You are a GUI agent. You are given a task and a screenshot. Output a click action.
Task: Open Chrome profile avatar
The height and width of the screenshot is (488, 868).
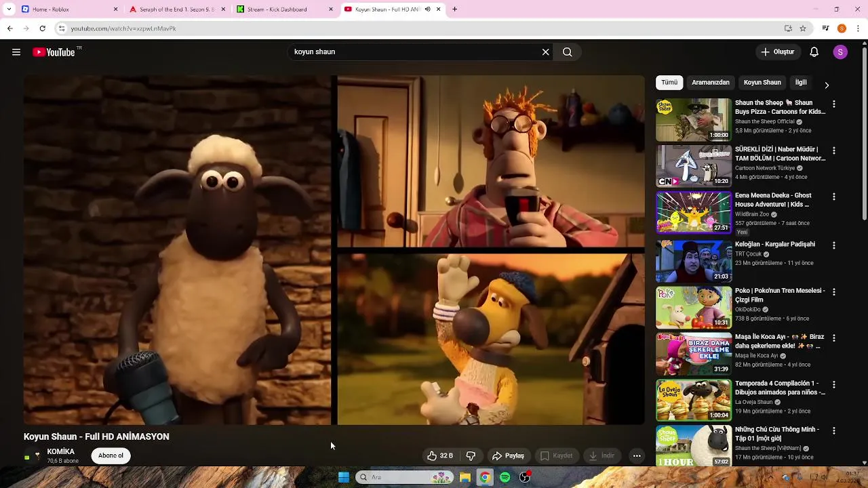pos(842,28)
